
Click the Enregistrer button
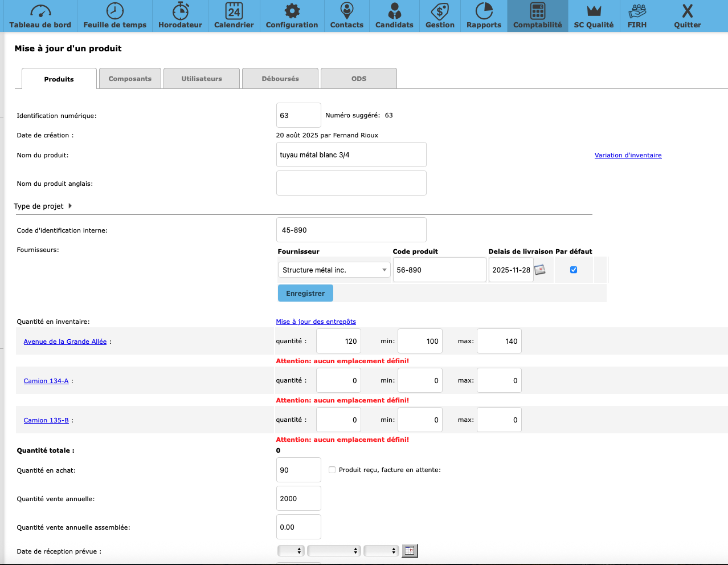(x=305, y=294)
